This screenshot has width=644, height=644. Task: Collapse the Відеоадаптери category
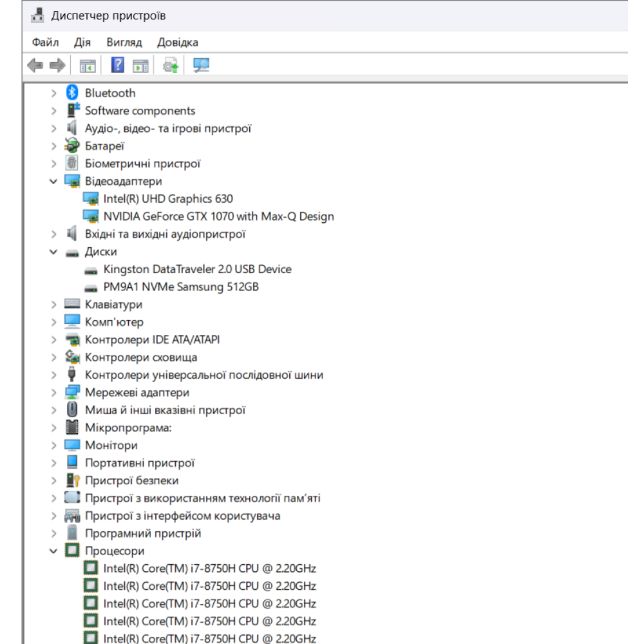tap(53, 182)
